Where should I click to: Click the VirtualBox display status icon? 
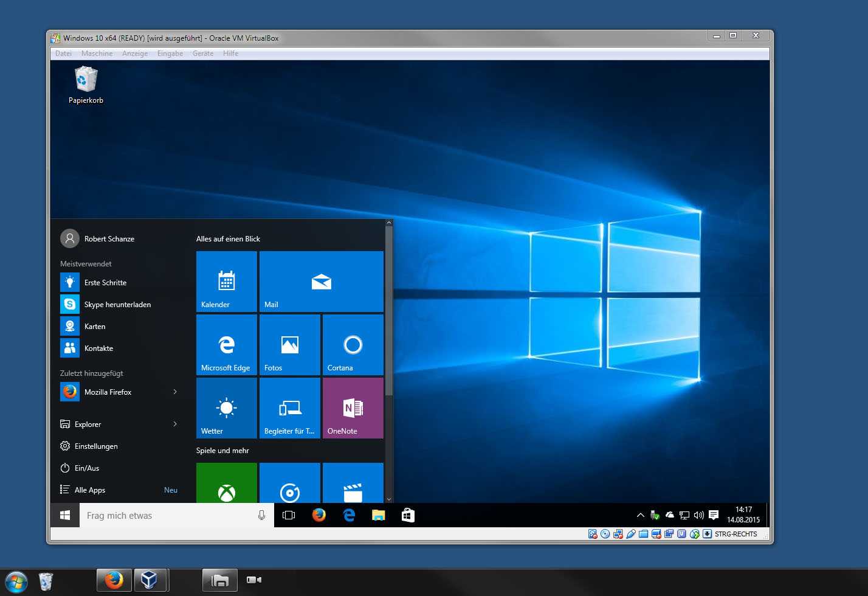point(656,534)
